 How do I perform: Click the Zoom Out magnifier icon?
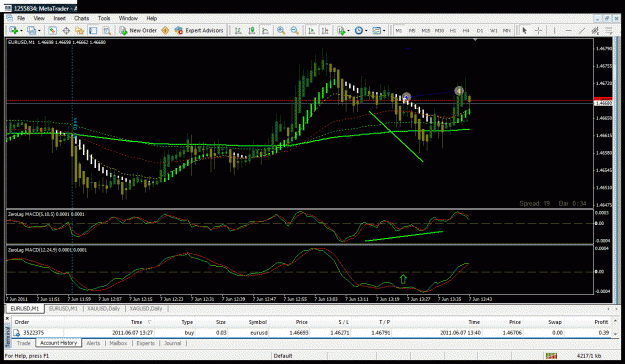pyautogui.click(x=295, y=30)
